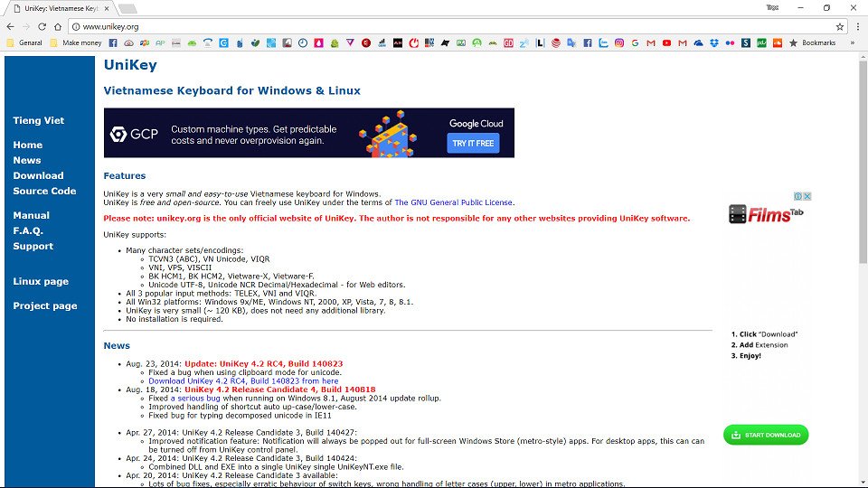868x488 pixels.
Task: Click the vertical scrollbar thumb
Action: [x=863, y=164]
